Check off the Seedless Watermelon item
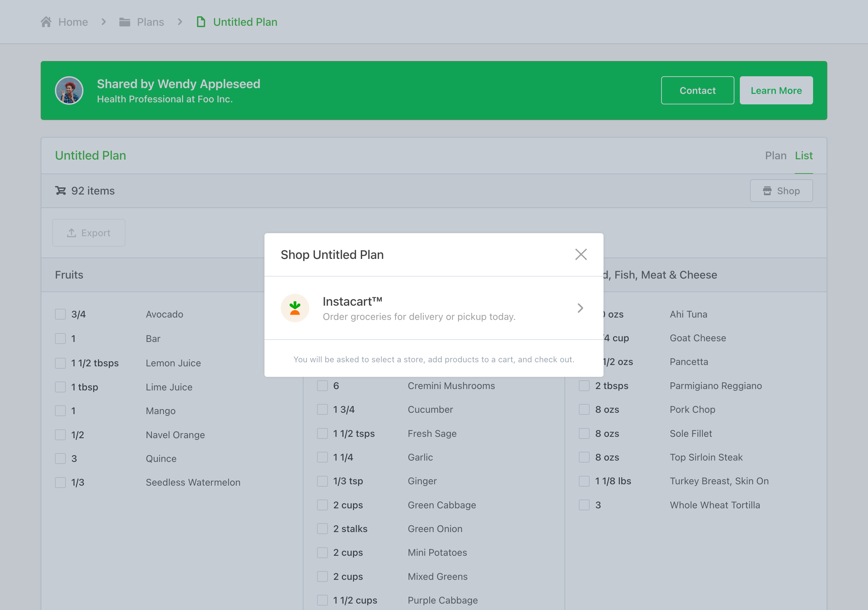The width and height of the screenshot is (868, 610). coord(60,482)
